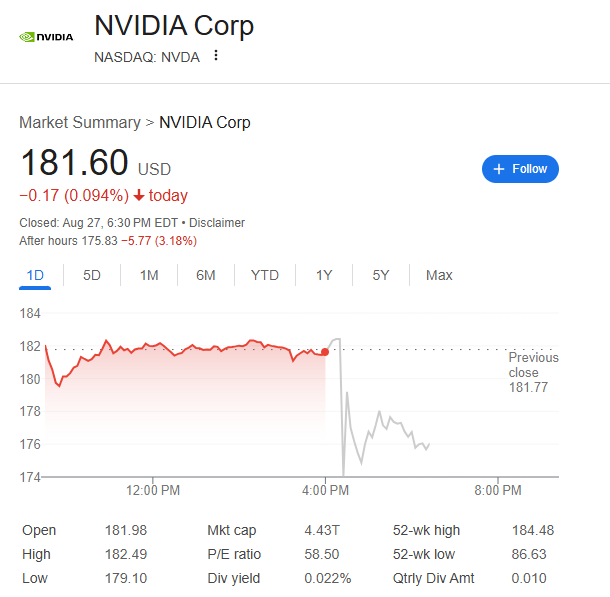
Task: Click the Previous close 181.77 label
Action: (x=532, y=372)
